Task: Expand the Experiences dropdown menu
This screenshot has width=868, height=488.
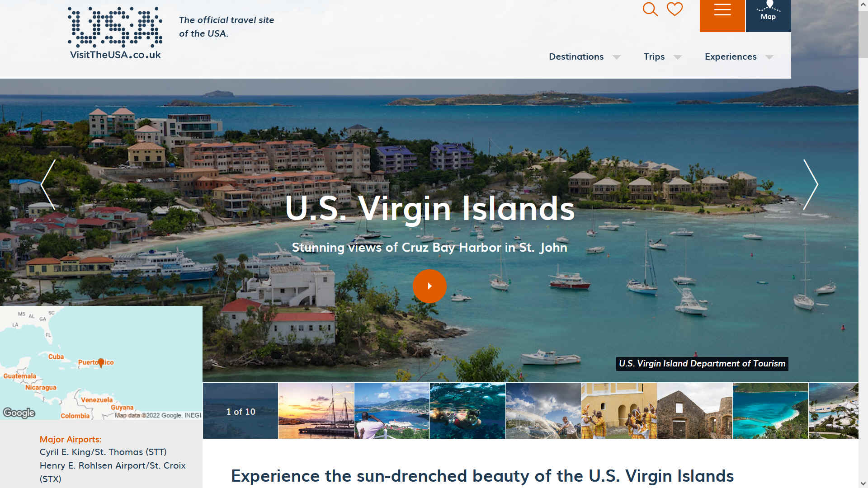Action: (x=739, y=56)
